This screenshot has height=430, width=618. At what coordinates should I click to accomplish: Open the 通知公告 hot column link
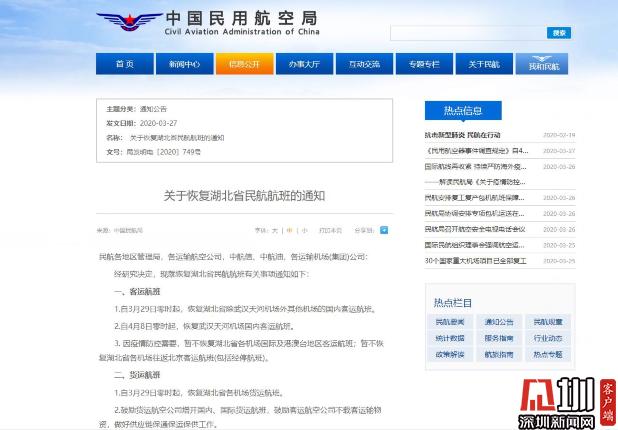(499, 322)
